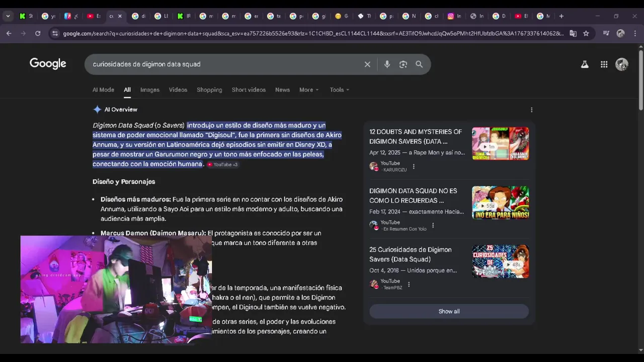
Task: Reload the page with the refresh icon
Action: coord(38,33)
